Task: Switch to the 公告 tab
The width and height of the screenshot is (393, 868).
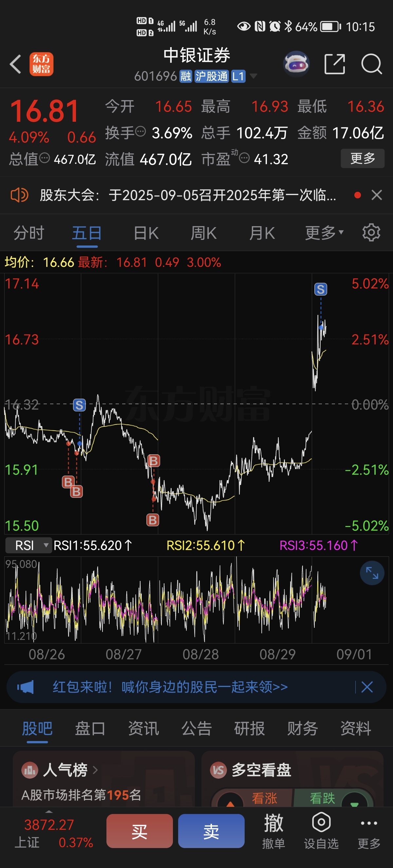Action: pos(196,729)
